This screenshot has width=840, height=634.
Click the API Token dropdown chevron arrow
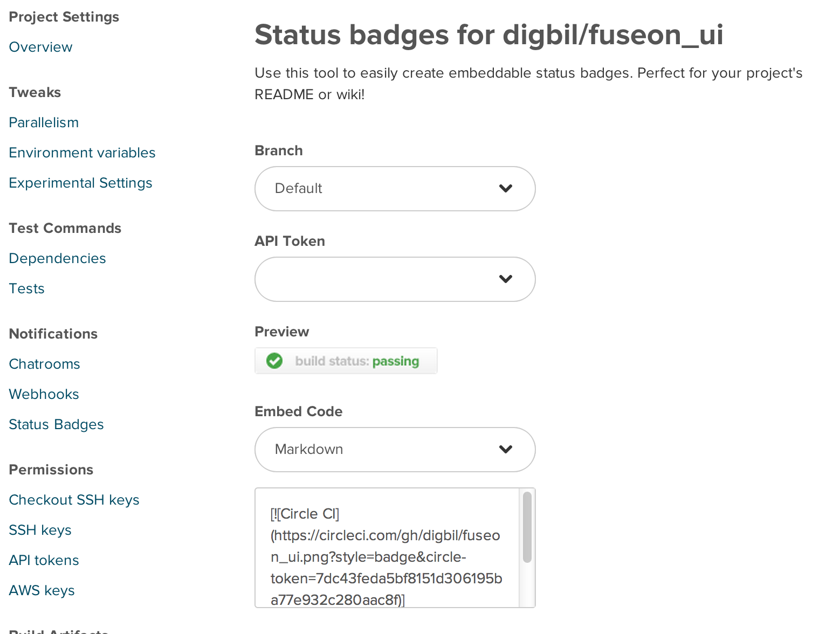tap(505, 279)
